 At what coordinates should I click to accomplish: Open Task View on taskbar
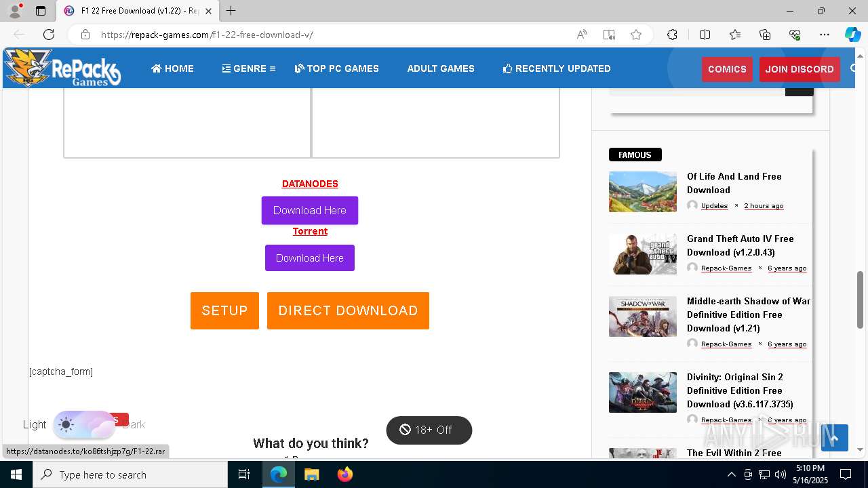coord(244,474)
